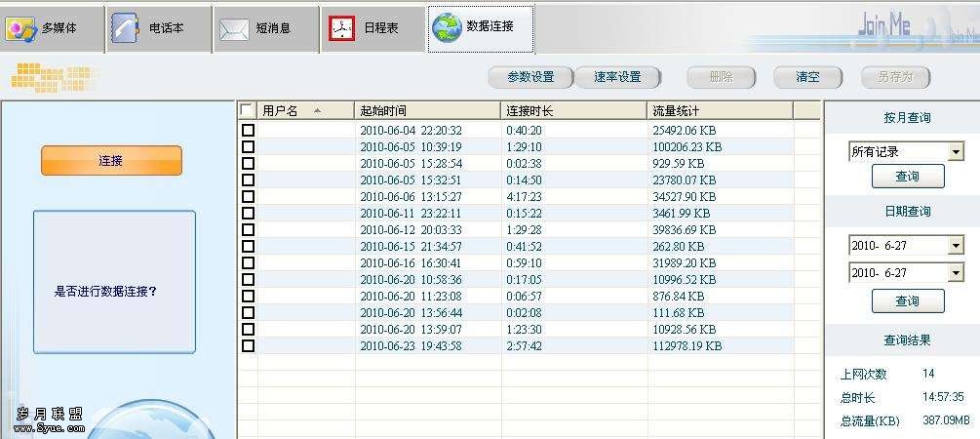Sort by 流量统计 column header
The width and height of the screenshot is (980, 439).
721,110
